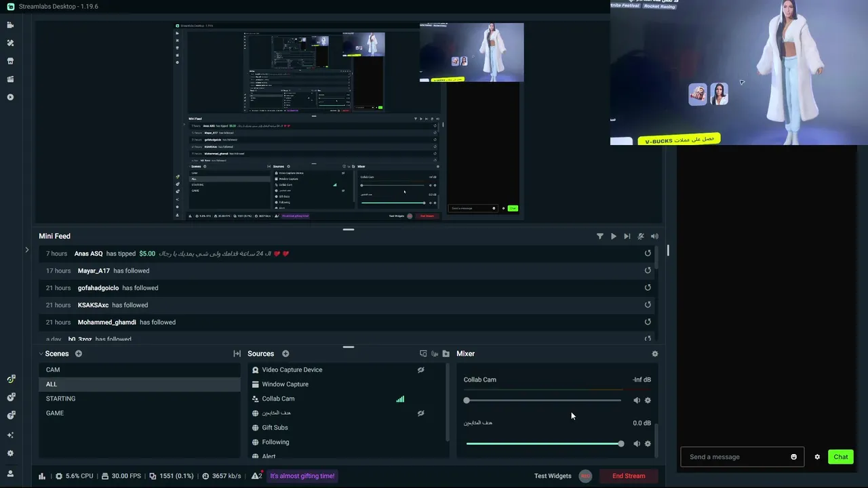This screenshot has width=868, height=488.
Task: Expand the left side panel chevron
Action: tap(26, 250)
